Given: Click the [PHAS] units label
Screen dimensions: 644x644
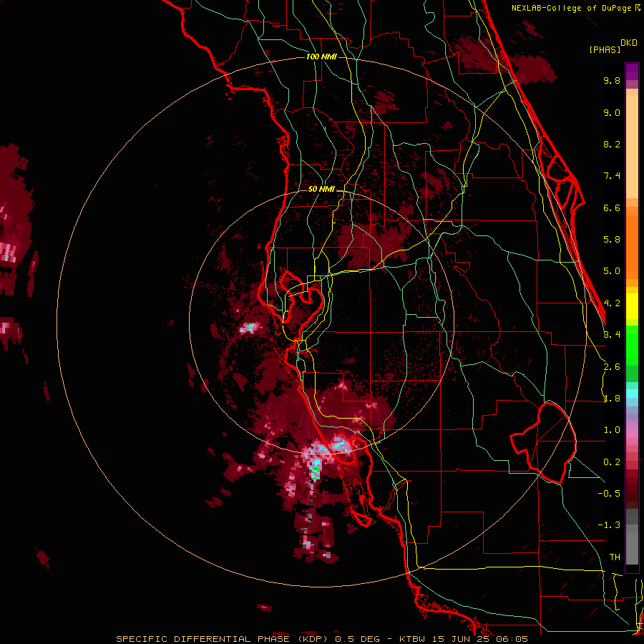Looking at the screenshot, I should 605,50.
